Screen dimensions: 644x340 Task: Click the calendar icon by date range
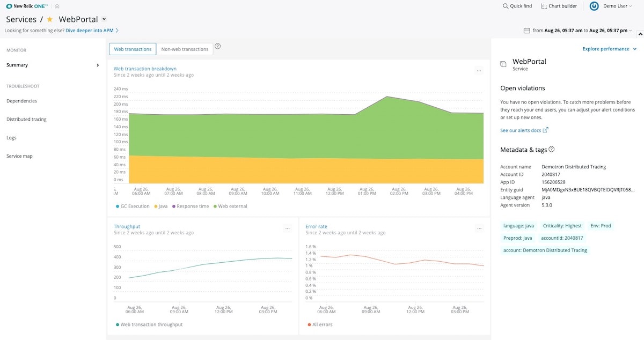[527, 31]
